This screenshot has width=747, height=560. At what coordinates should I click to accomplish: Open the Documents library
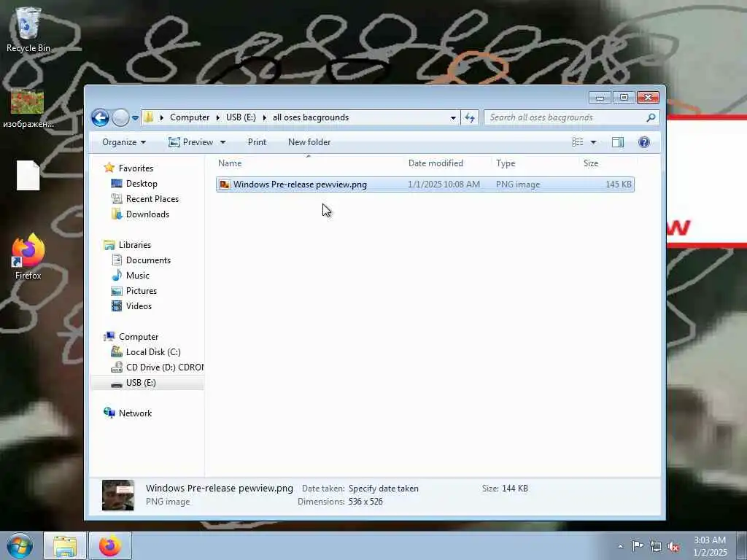tap(148, 260)
